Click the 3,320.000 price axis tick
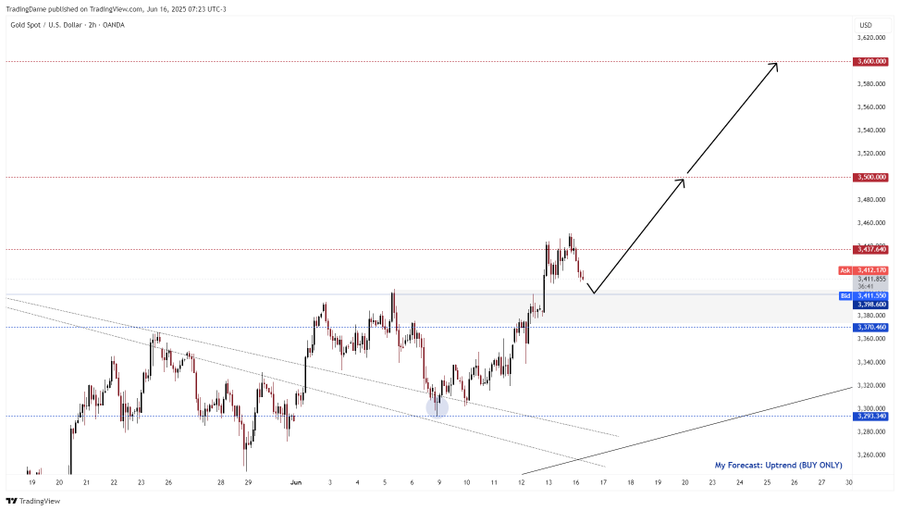The width and height of the screenshot is (900, 511). (x=871, y=386)
